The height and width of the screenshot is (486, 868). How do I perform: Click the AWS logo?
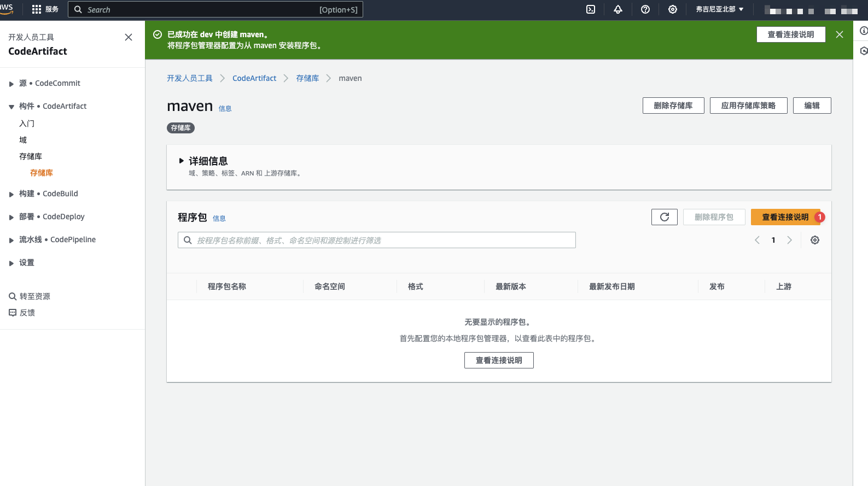click(x=7, y=9)
